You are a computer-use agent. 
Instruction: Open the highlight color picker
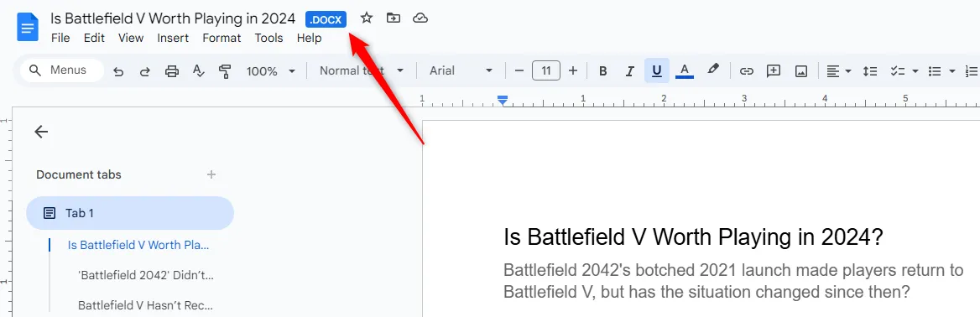point(713,70)
